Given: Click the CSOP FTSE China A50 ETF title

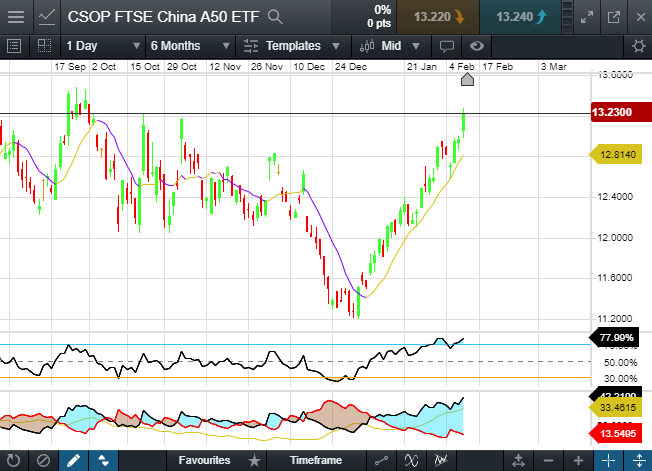Looking at the screenshot, I should point(163,17).
